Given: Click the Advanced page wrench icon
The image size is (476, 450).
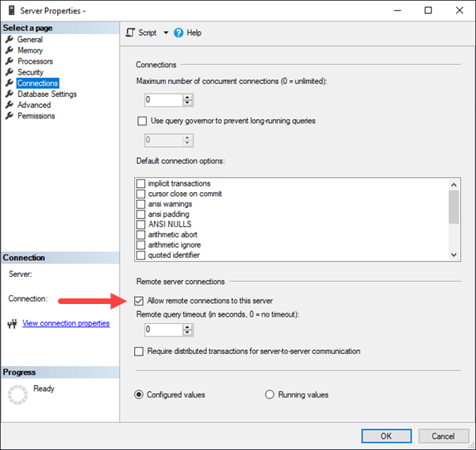Looking at the screenshot, I should 10,105.
